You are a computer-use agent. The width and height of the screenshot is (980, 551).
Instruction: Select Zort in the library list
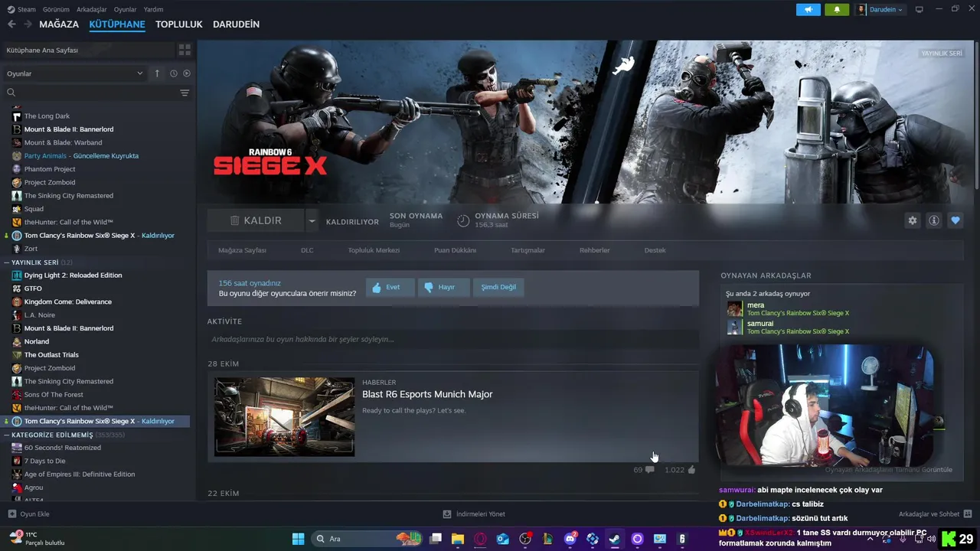[31, 249]
